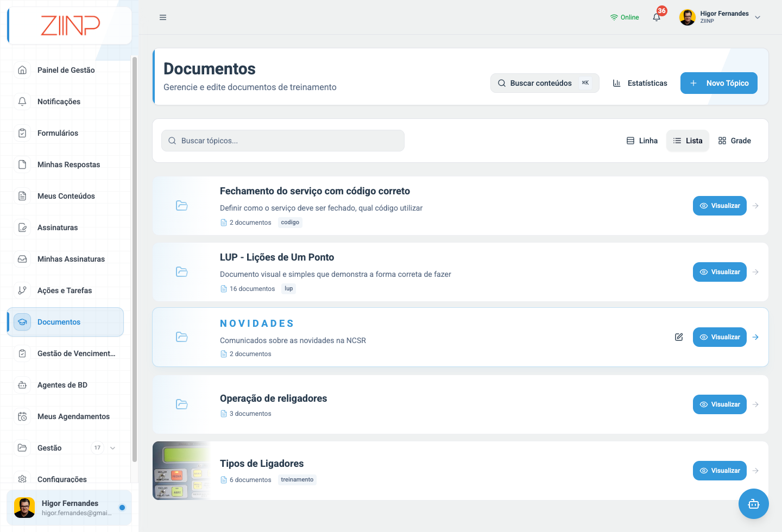Open the notifications bell with 36 badge
The width and height of the screenshot is (782, 532).
click(657, 17)
